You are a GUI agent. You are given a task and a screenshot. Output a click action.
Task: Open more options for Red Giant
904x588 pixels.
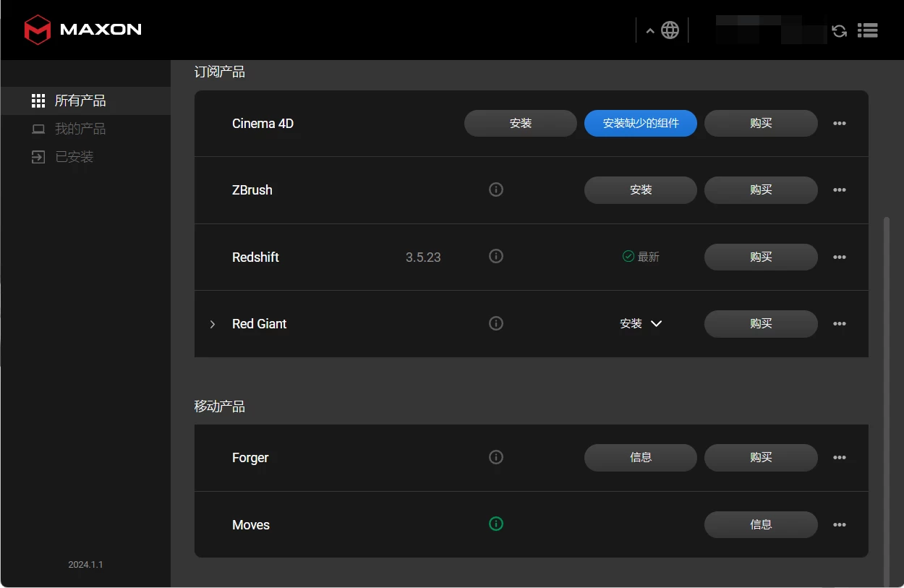tap(840, 324)
